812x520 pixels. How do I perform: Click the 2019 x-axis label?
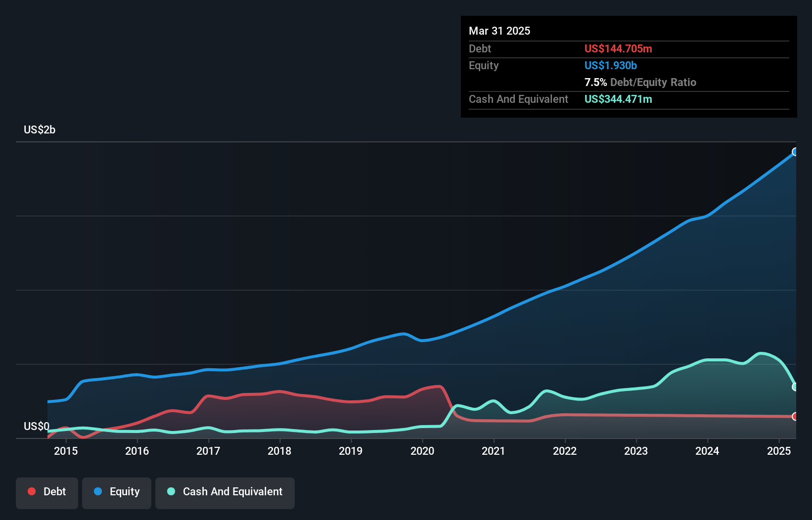point(351,451)
